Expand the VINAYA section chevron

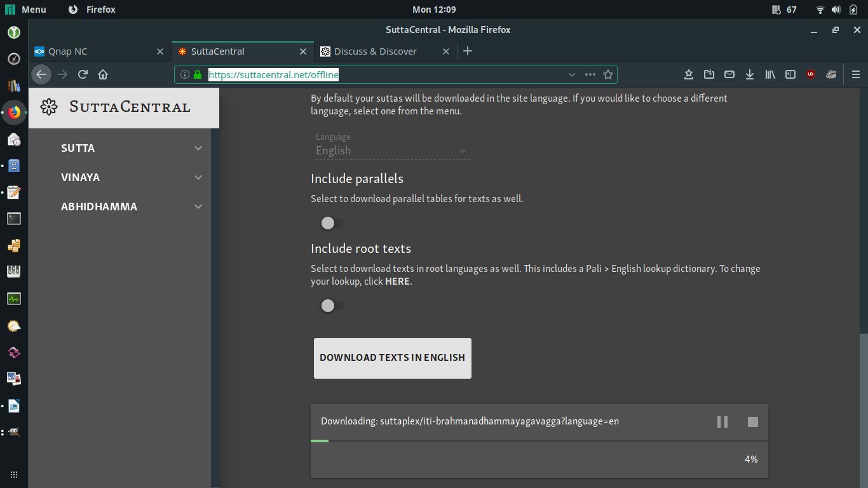(198, 177)
